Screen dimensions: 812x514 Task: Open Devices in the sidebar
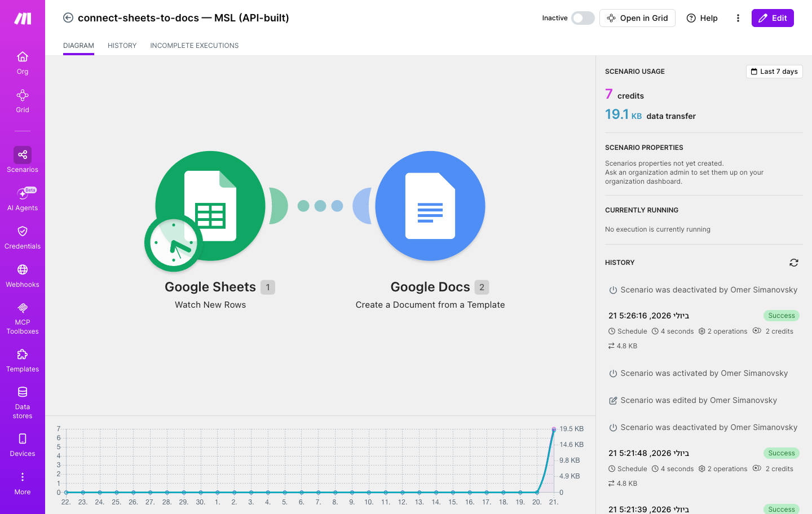[23, 445]
